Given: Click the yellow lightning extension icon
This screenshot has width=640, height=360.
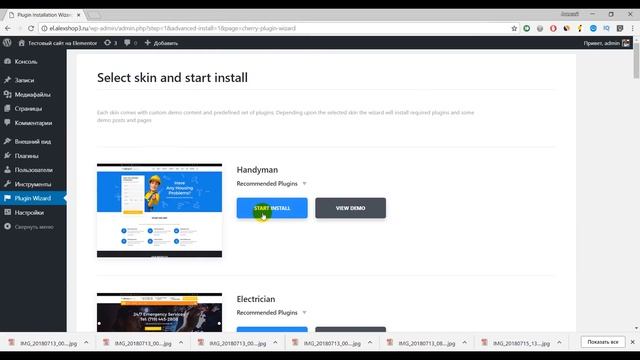Looking at the screenshot, I should tap(580, 28).
